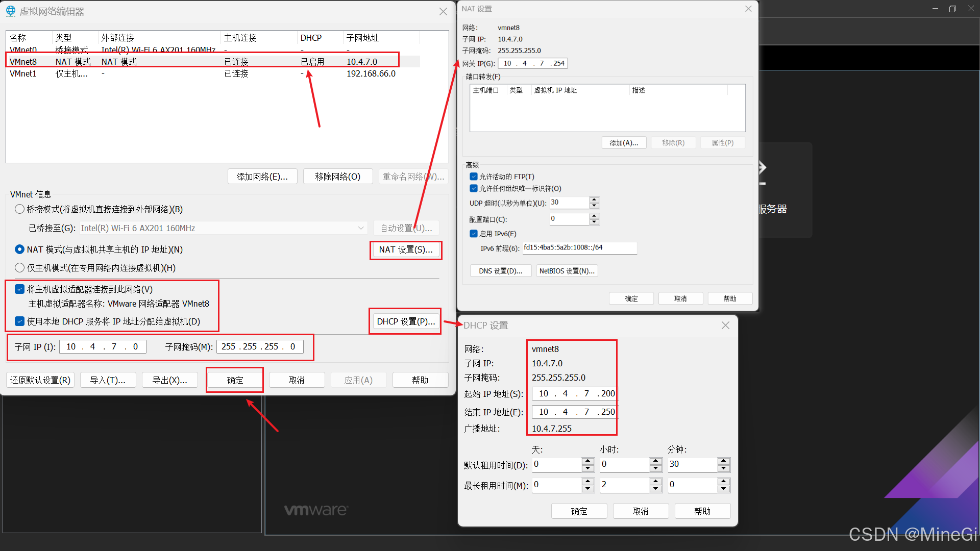
Task: Select host-only mode radio button
Action: tap(20, 268)
